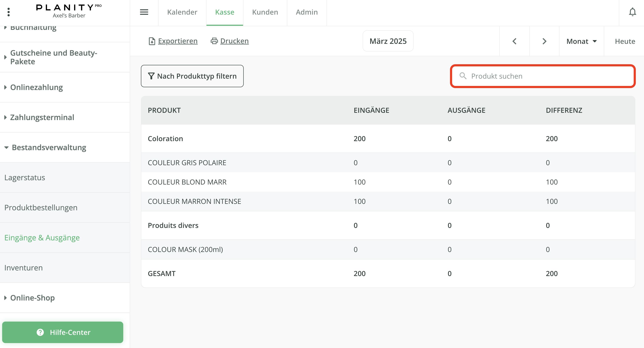Viewport: 644px width, 348px height.
Task: Click the search magnifier icon
Action: click(463, 76)
